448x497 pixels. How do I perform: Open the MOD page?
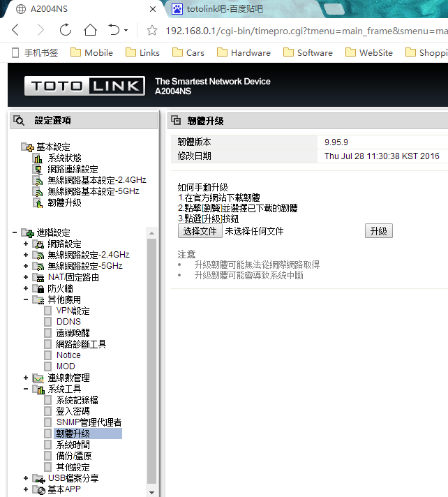point(66,366)
